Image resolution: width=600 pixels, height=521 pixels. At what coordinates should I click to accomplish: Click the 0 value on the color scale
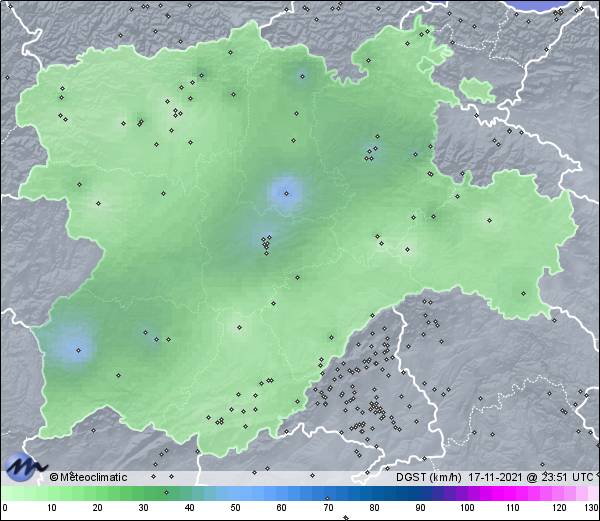click(x=4, y=508)
